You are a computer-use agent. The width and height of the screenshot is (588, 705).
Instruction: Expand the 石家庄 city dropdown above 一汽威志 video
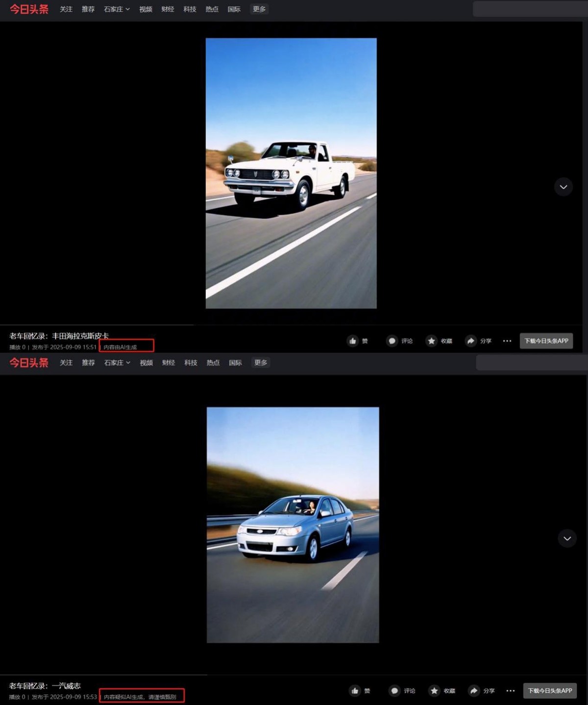coord(117,363)
